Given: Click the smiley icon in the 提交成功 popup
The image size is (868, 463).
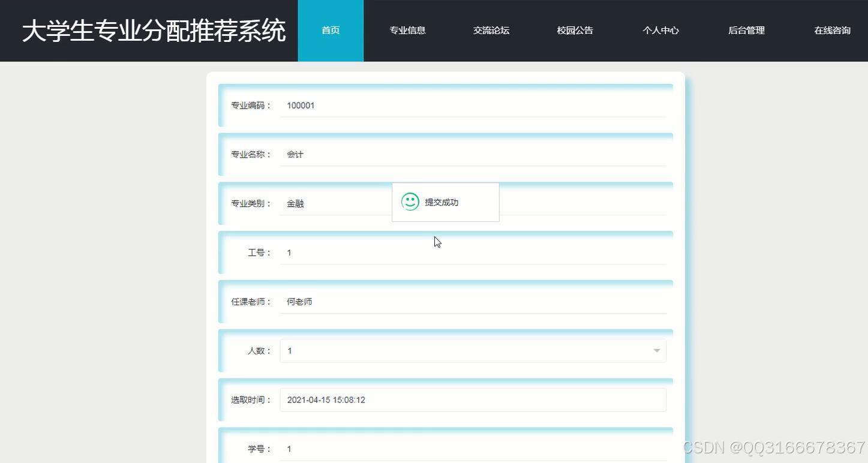Looking at the screenshot, I should click(410, 202).
